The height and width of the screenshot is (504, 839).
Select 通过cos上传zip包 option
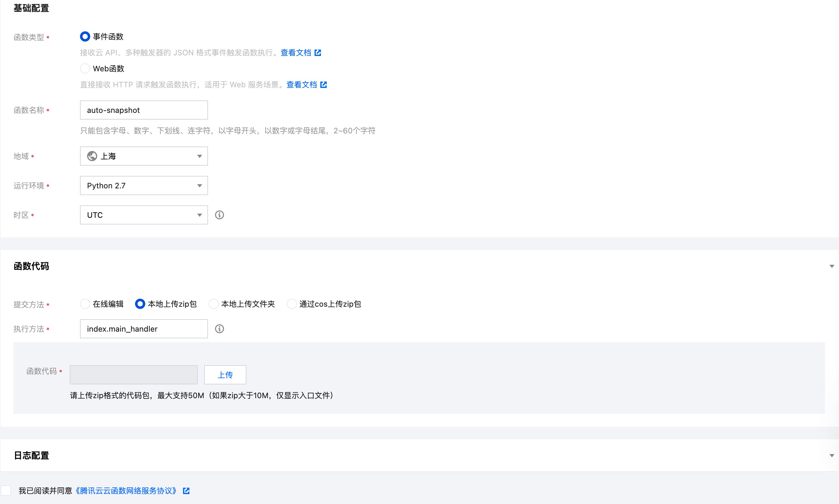tap(292, 303)
